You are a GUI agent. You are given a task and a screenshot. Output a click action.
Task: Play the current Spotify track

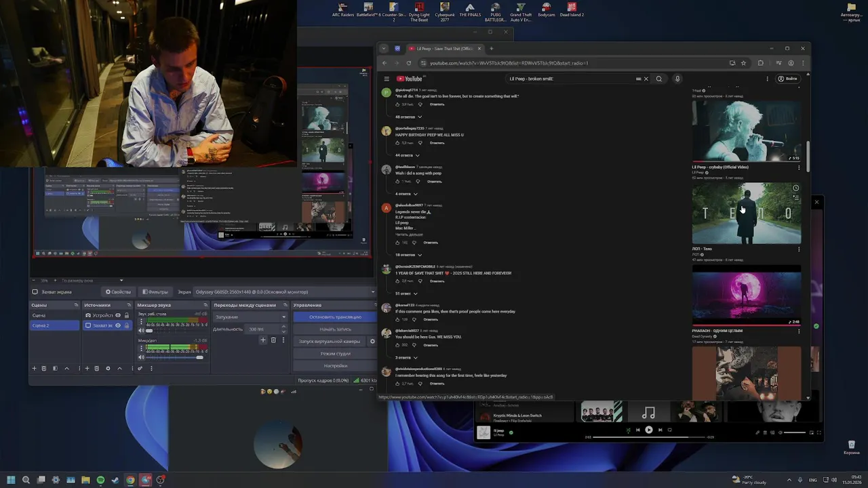click(649, 430)
